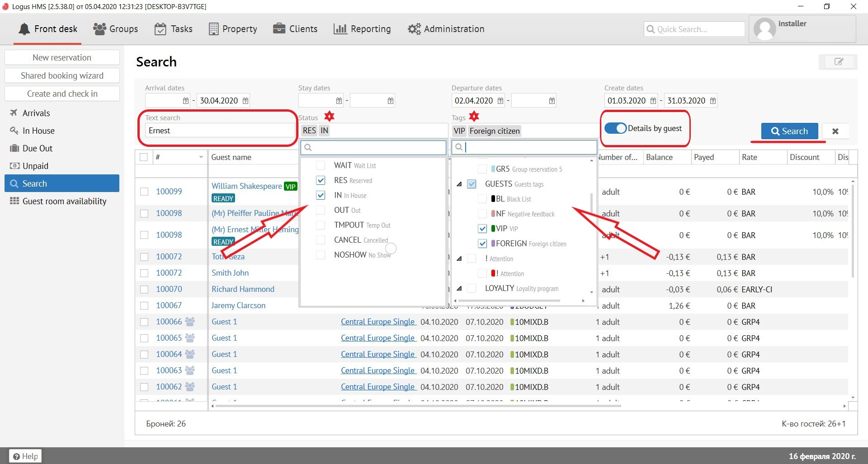Viewport: 868px width, 464px height.
Task: Open William Shakespeare guest link
Action: click(x=246, y=186)
